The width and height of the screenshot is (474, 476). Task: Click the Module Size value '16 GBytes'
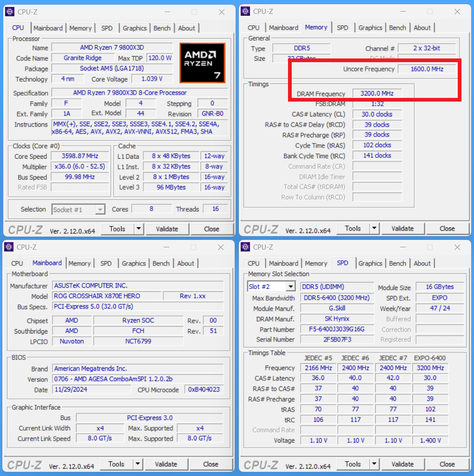point(440,287)
